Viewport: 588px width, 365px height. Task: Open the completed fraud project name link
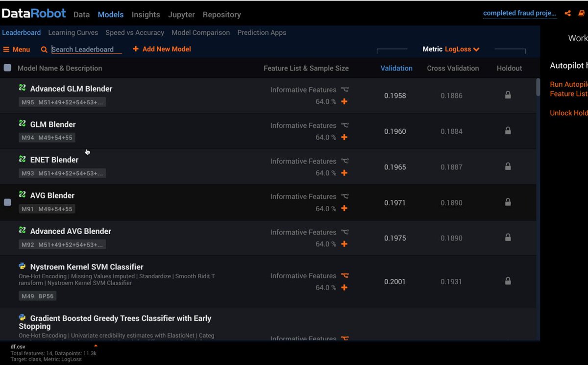(x=519, y=13)
